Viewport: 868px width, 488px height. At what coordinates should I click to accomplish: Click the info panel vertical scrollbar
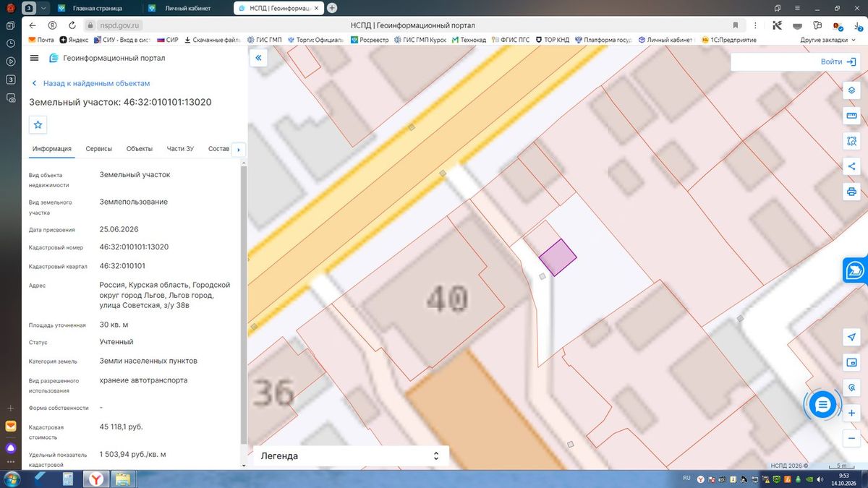(x=244, y=304)
